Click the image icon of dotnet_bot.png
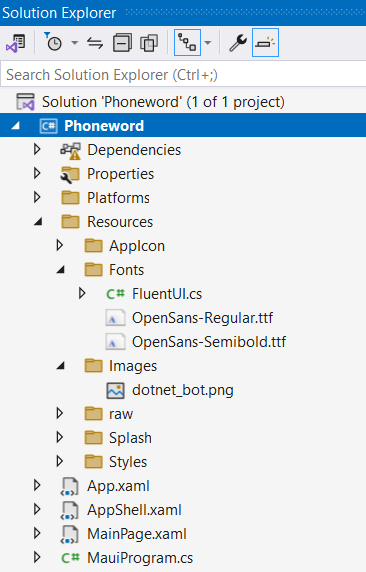This screenshot has width=366, height=572. point(115,390)
